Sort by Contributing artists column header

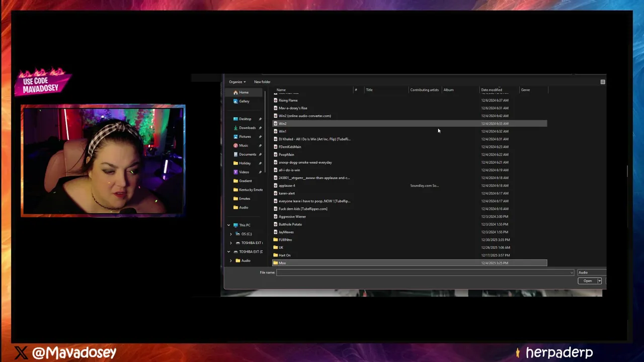425,90
